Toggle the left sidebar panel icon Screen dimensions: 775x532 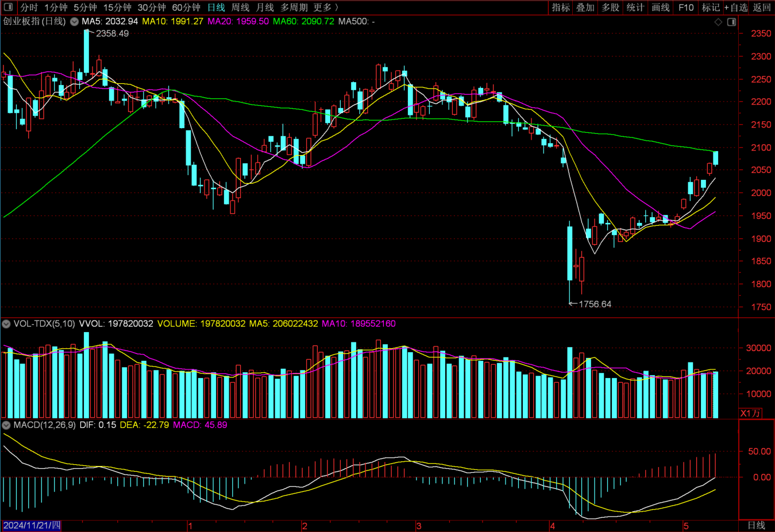(8, 7)
